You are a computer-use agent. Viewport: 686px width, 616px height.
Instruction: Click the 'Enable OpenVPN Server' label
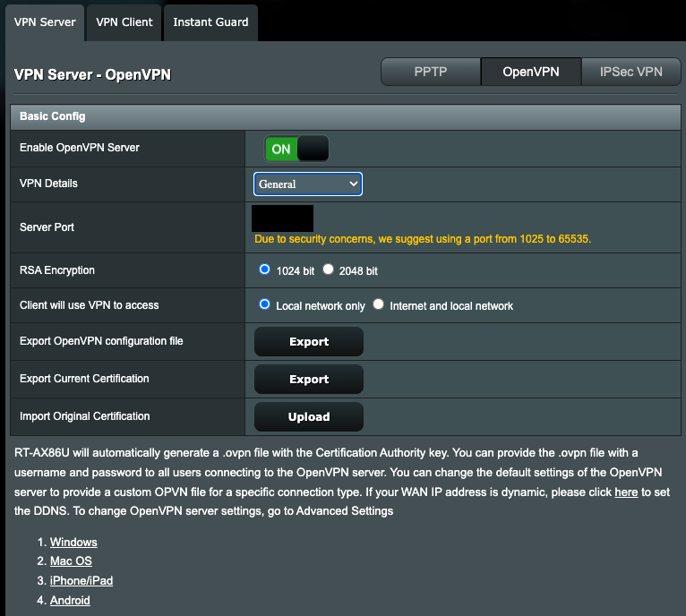(79, 148)
